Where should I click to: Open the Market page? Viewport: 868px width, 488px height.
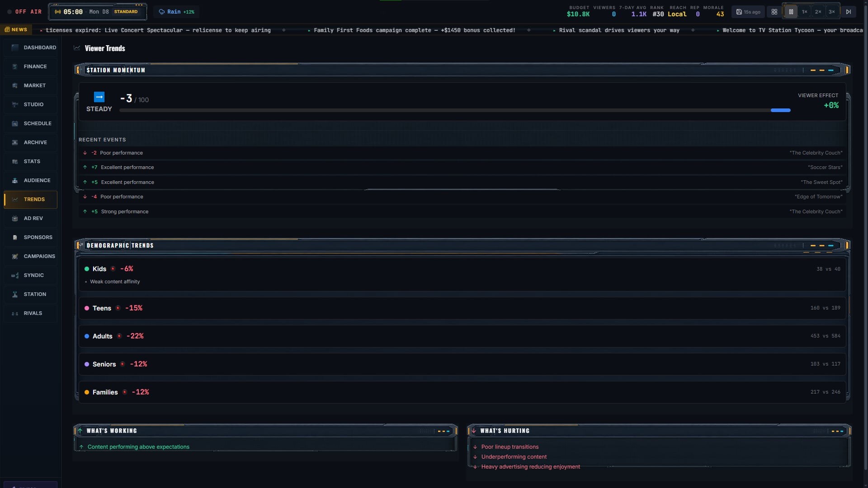click(x=31, y=85)
